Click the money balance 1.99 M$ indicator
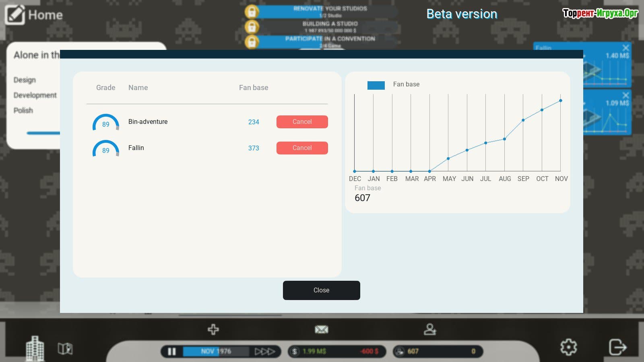 314,352
